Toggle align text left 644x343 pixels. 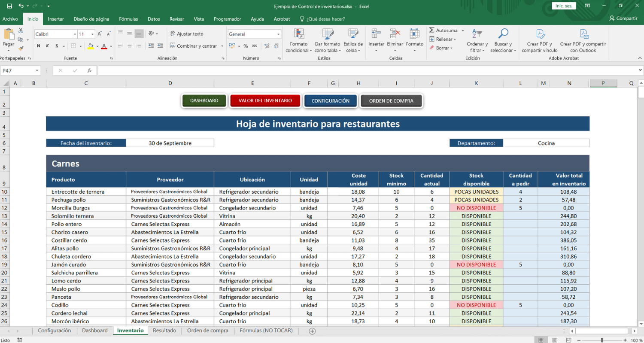[120, 46]
